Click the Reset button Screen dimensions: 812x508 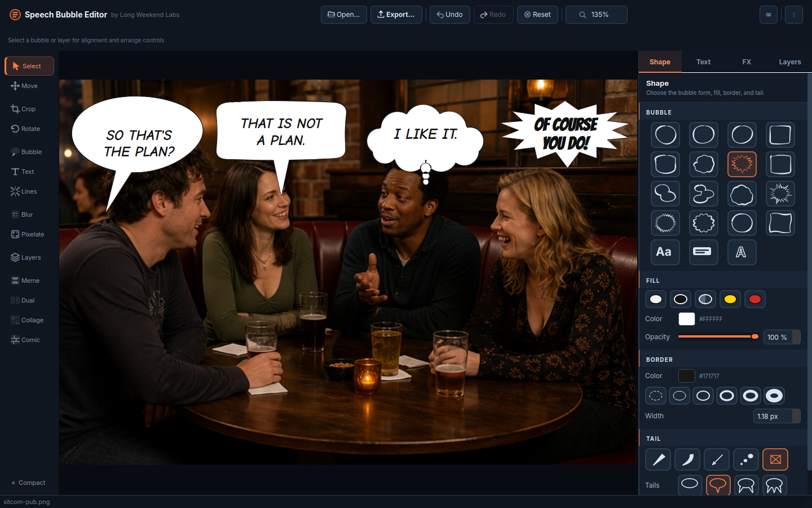click(x=537, y=15)
